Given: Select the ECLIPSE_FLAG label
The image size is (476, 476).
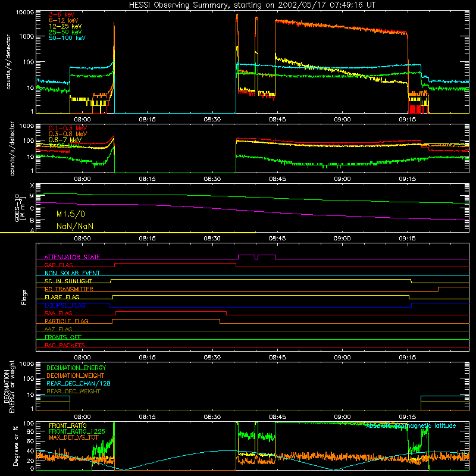Looking at the screenshot, I should [x=65, y=305].
